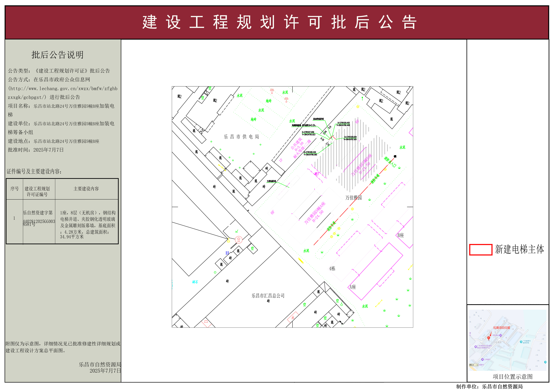Viewport: 554px width, 392px height.
Task: Click the signature 乐昌市自然资源局 in left panel
Action: pos(100,365)
